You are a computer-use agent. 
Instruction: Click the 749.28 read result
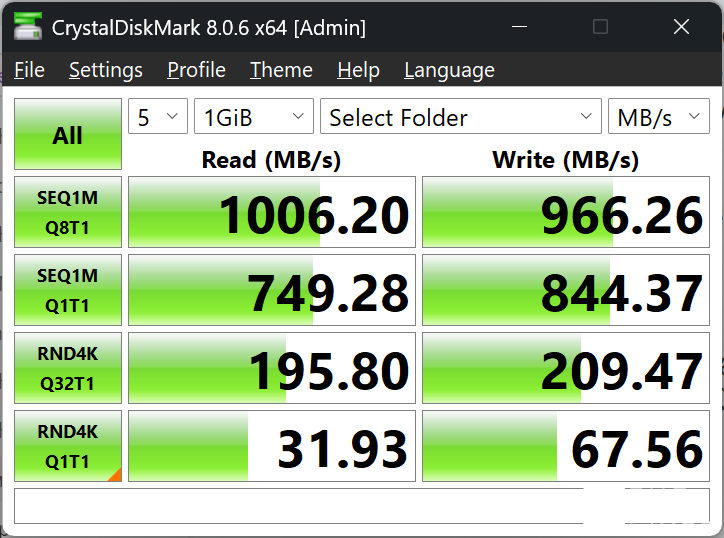272,290
